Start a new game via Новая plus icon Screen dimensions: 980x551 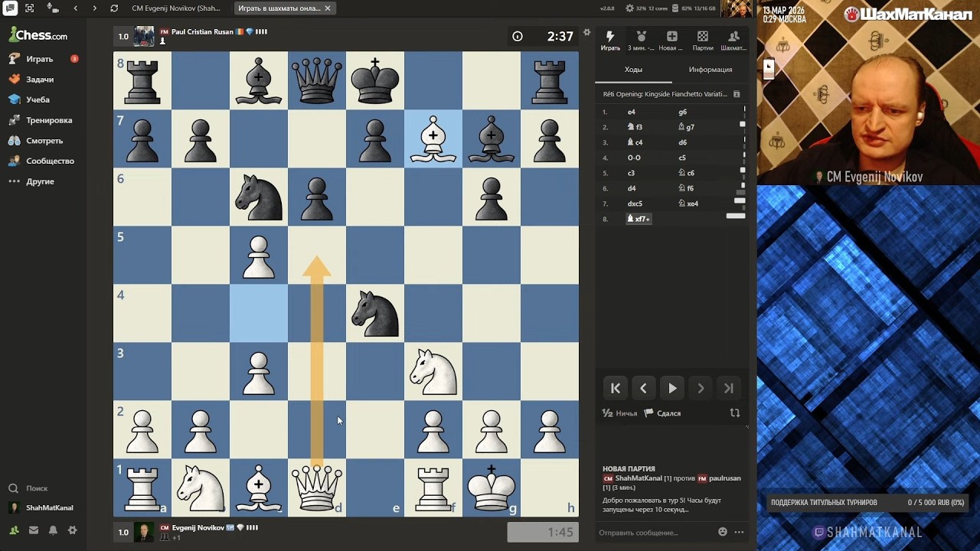(671, 41)
